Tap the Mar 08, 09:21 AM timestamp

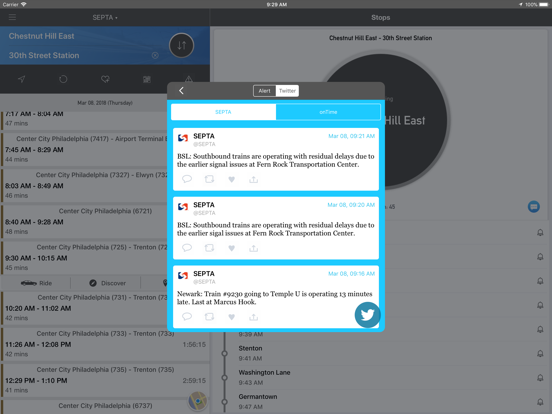coord(351,136)
